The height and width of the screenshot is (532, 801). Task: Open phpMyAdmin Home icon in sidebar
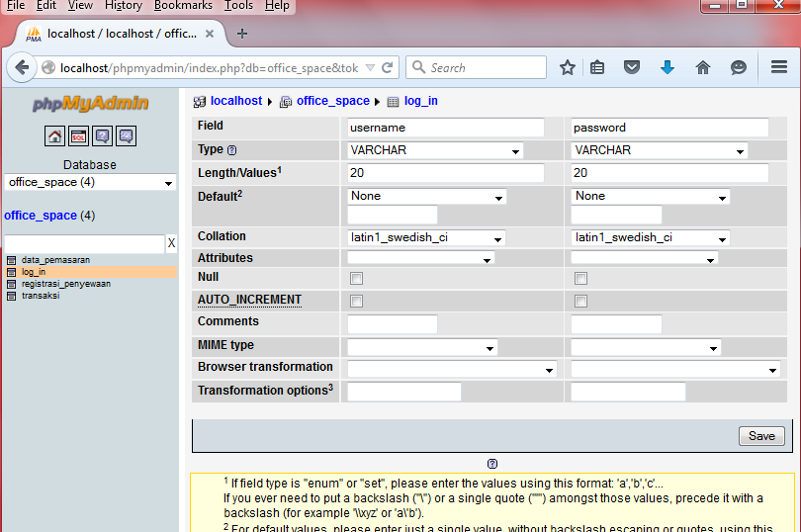tap(54, 135)
